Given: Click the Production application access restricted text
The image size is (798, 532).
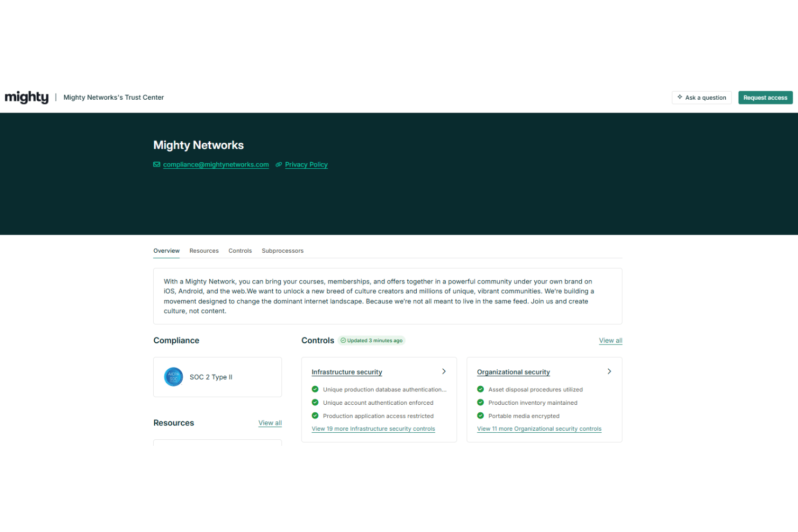Looking at the screenshot, I should pos(378,416).
